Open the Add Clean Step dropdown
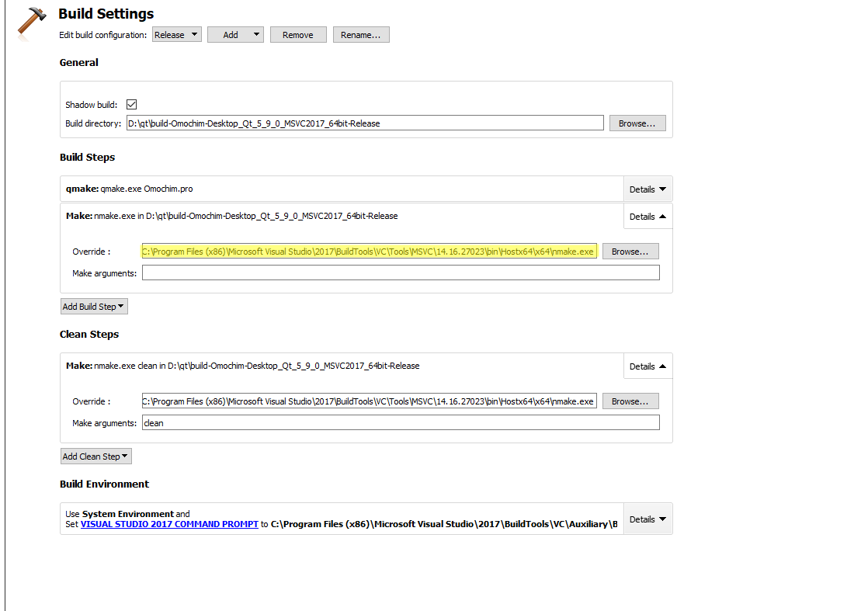The width and height of the screenshot is (868, 611). click(96, 457)
